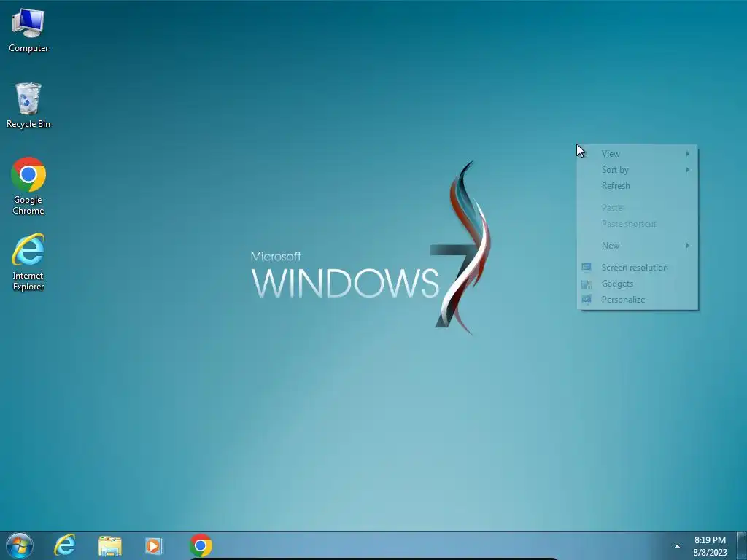
Task: Open Windows Media Player from taskbar
Action: coord(155,545)
